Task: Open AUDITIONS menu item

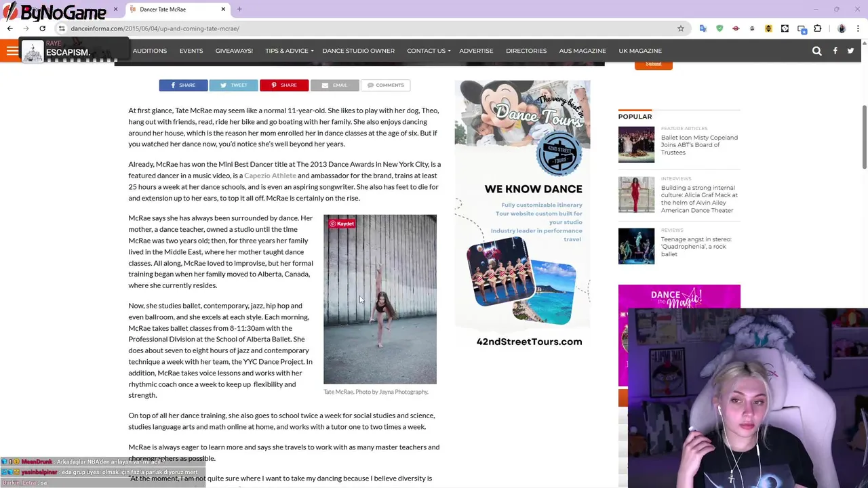Action: pyautogui.click(x=150, y=51)
